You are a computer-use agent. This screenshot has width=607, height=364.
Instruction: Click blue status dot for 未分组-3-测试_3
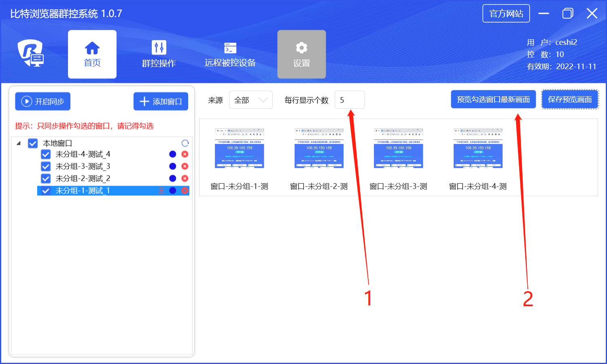[172, 166]
